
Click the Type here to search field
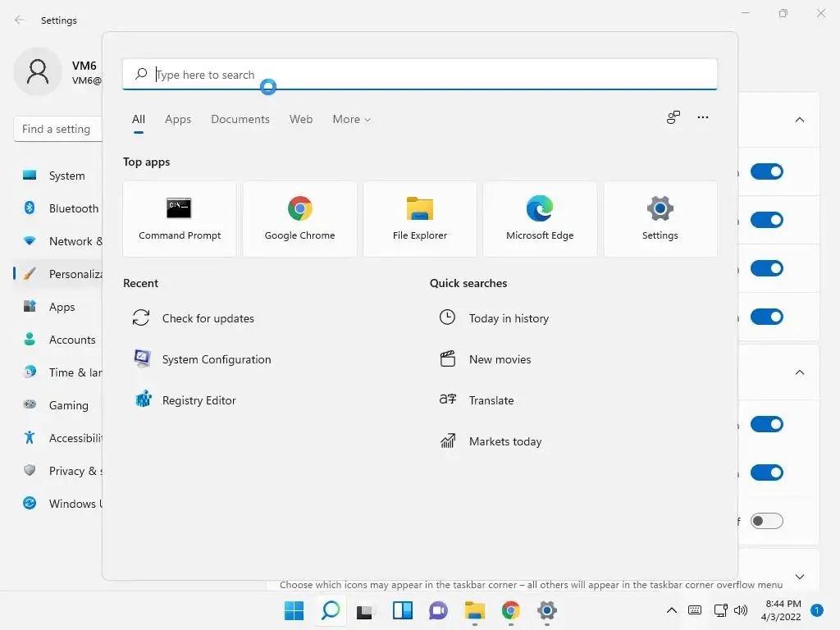pyautogui.click(x=419, y=74)
